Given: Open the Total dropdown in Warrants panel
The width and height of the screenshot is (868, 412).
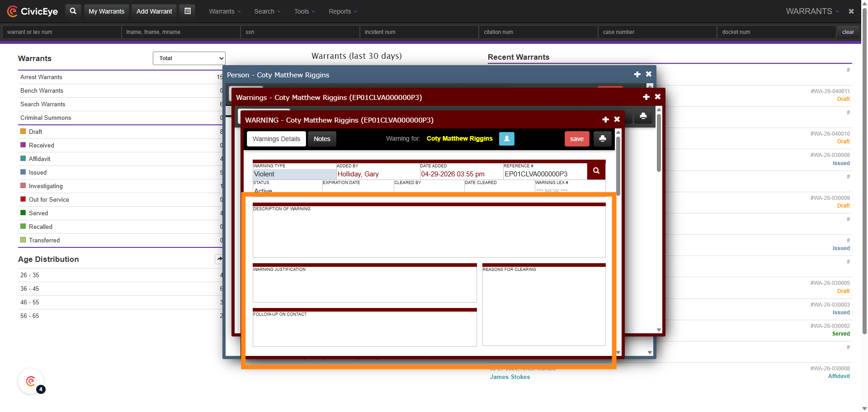Looking at the screenshot, I should [189, 58].
